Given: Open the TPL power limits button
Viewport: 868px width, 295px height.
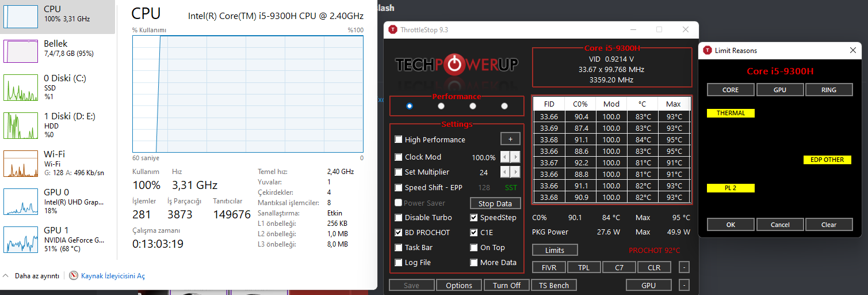Looking at the screenshot, I should coord(584,267).
